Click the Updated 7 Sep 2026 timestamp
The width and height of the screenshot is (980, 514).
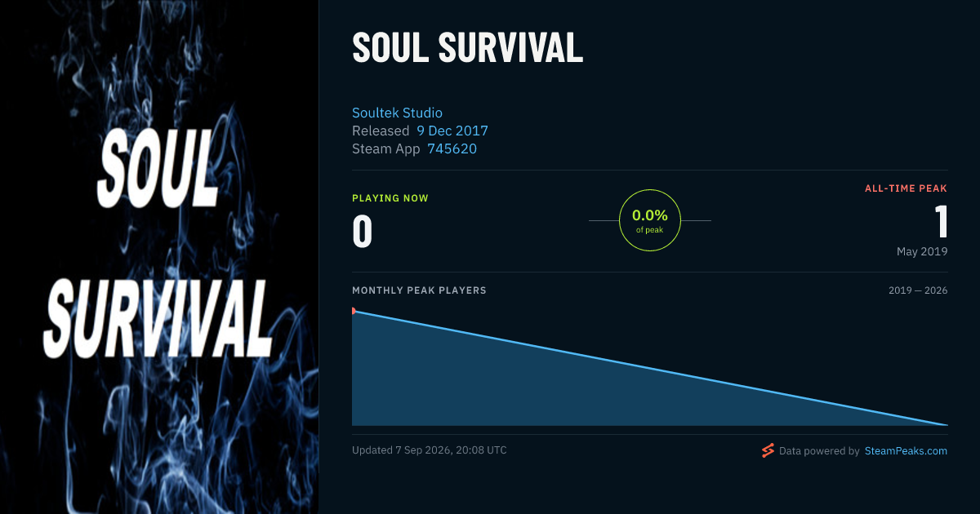pos(430,450)
